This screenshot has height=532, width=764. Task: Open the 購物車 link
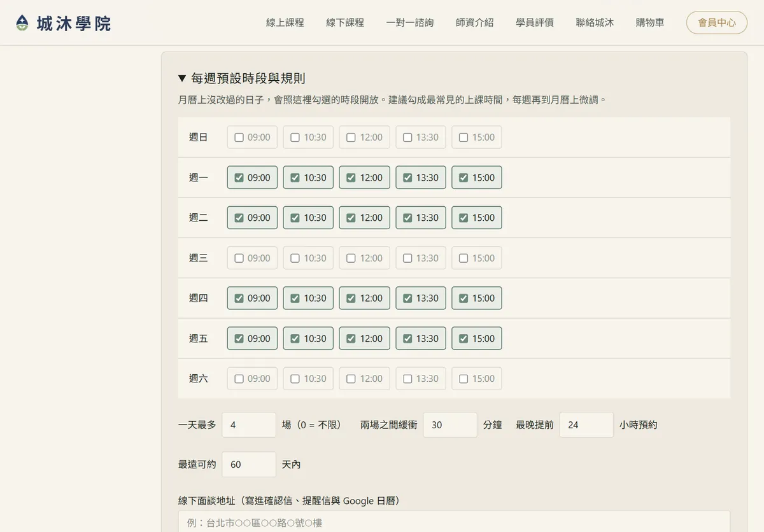pyautogui.click(x=650, y=22)
